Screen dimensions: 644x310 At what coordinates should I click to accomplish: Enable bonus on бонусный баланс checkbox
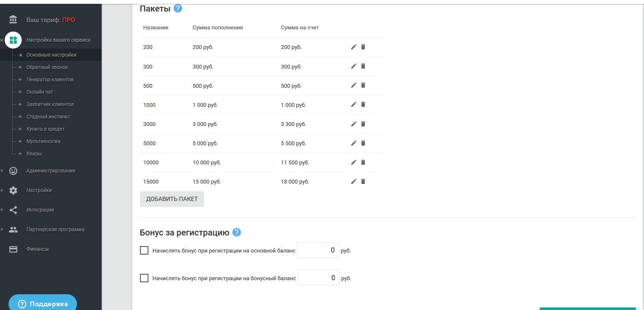coord(144,278)
